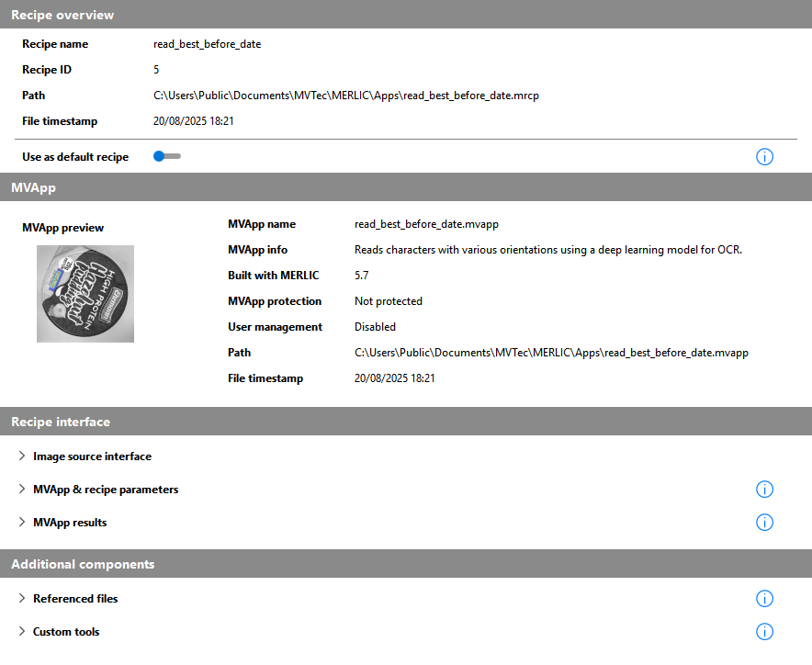Viewport: 812px width, 665px height.
Task: Click the Recipe interface section header
Action: coord(61,423)
